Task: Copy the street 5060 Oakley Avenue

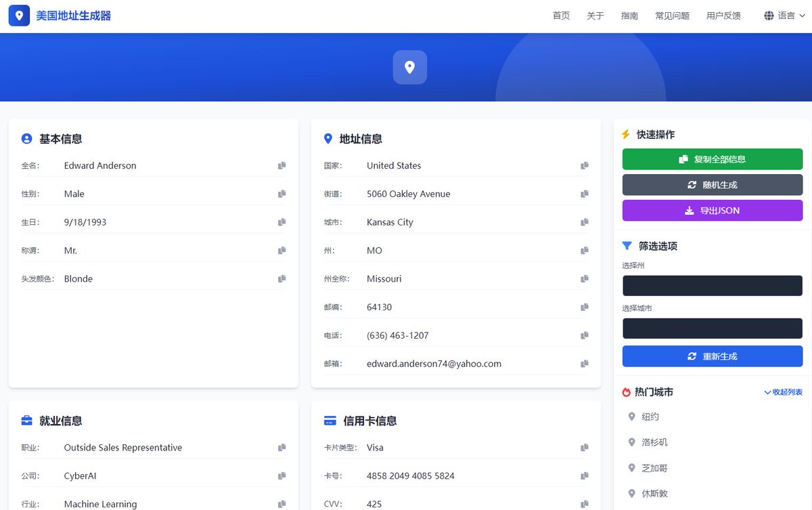Action: coord(585,194)
